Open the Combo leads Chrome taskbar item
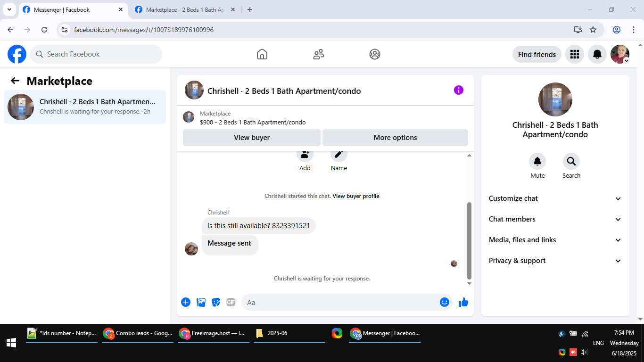 (x=138, y=333)
